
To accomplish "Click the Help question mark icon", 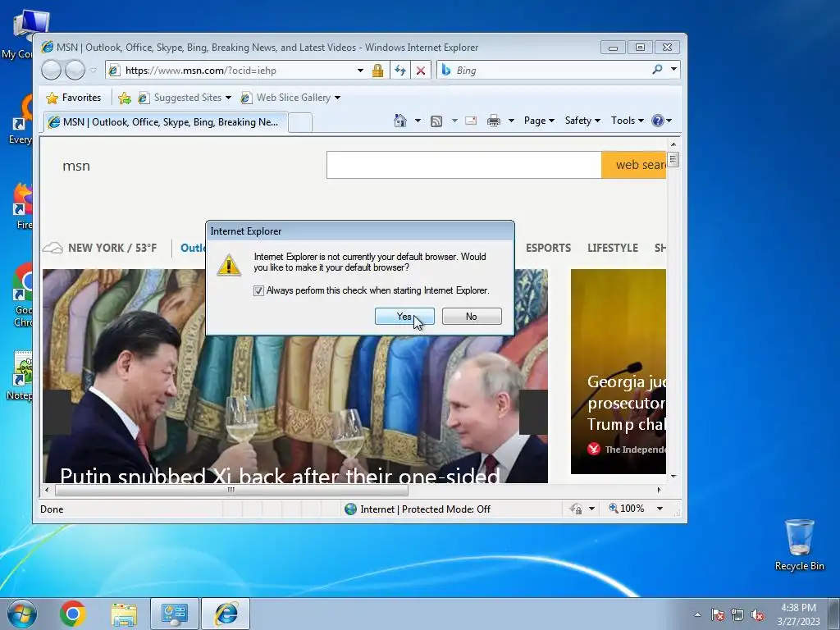I will (658, 121).
